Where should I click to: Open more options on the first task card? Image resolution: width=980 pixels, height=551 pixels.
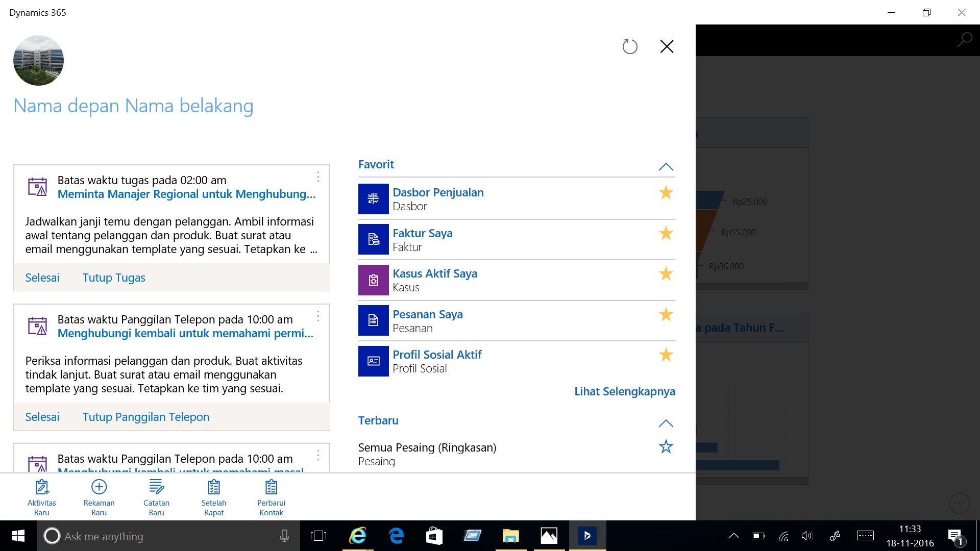pyautogui.click(x=318, y=177)
